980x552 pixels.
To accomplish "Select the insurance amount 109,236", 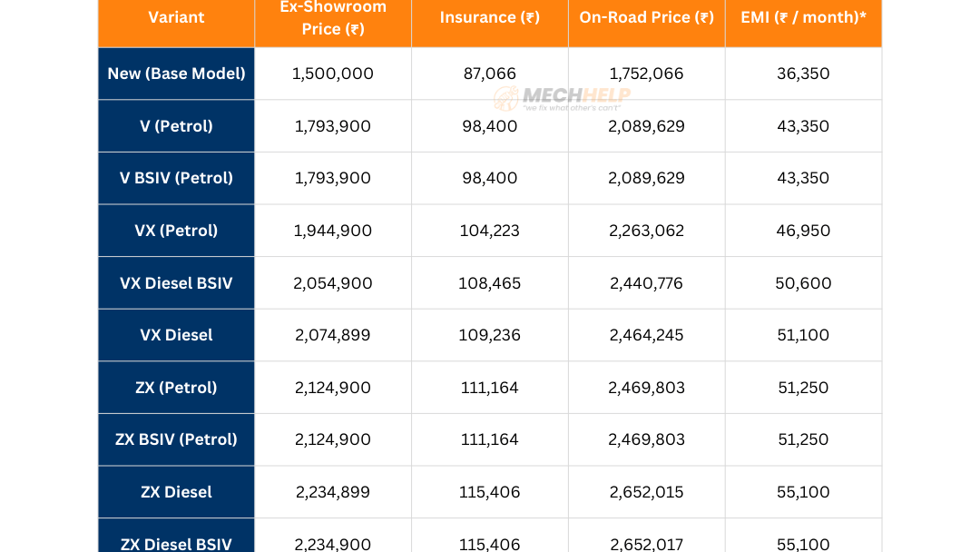I will (x=490, y=335).
